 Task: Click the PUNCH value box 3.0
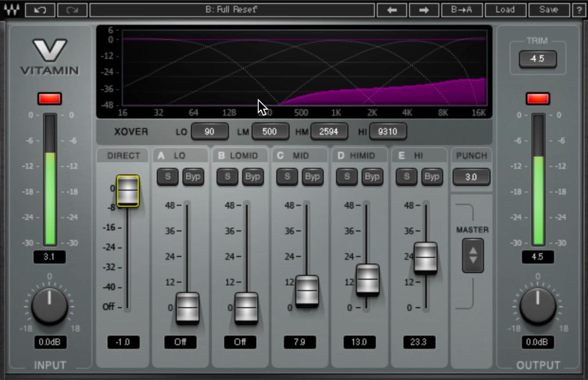coord(471,177)
